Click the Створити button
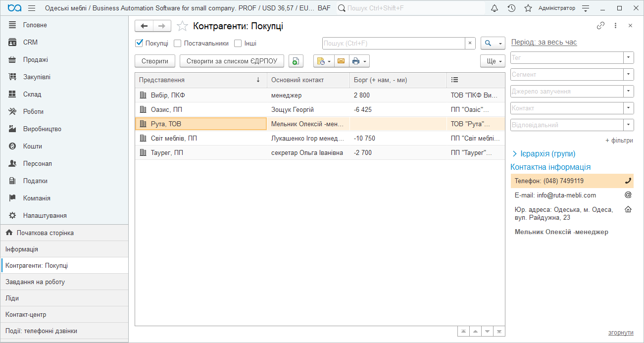644x343 pixels. (155, 61)
